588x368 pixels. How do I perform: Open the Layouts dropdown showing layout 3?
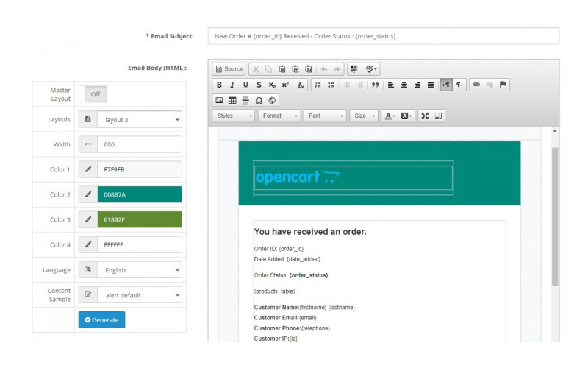(x=140, y=119)
